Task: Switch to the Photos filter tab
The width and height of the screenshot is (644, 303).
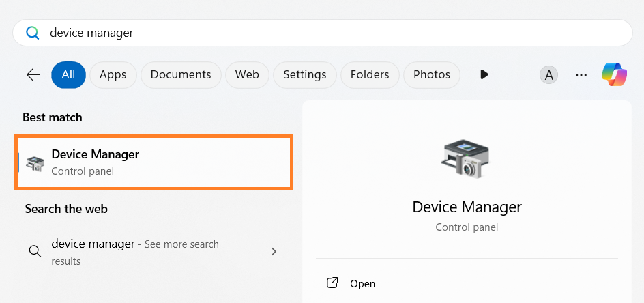Action: [x=432, y=74]
